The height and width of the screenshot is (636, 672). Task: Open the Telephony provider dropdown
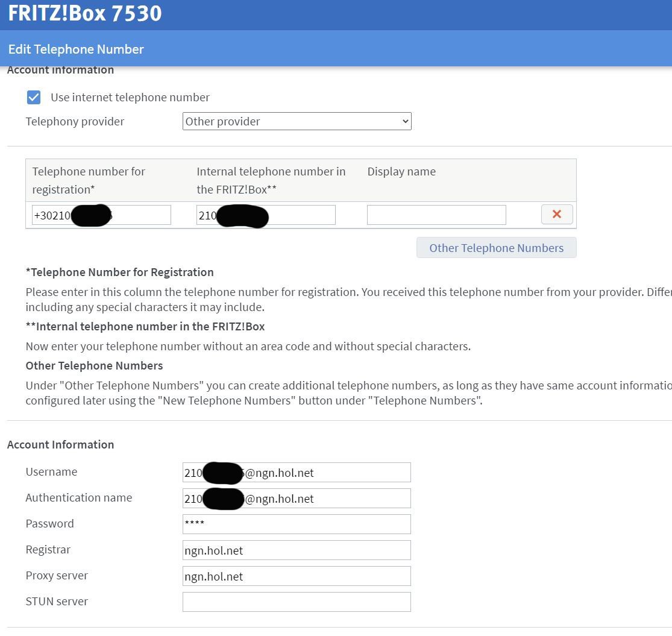(x=297, y=121)
